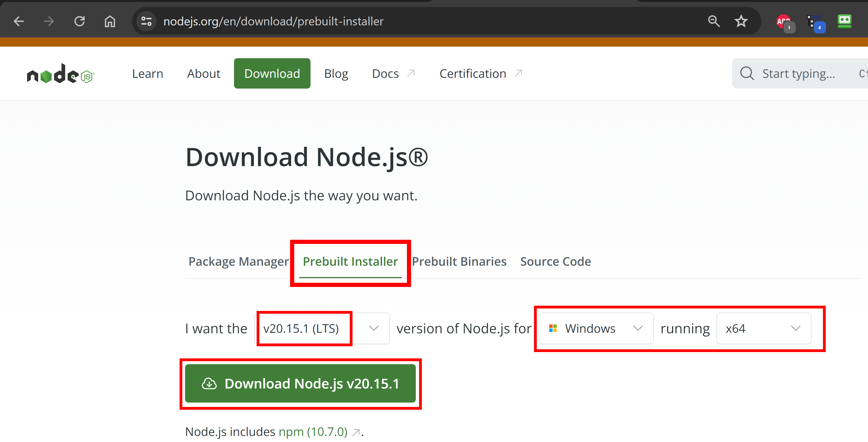Viewport: 868px width, 442px height.
Task: Open site information icon in address bar
Action: coord(146,22)
